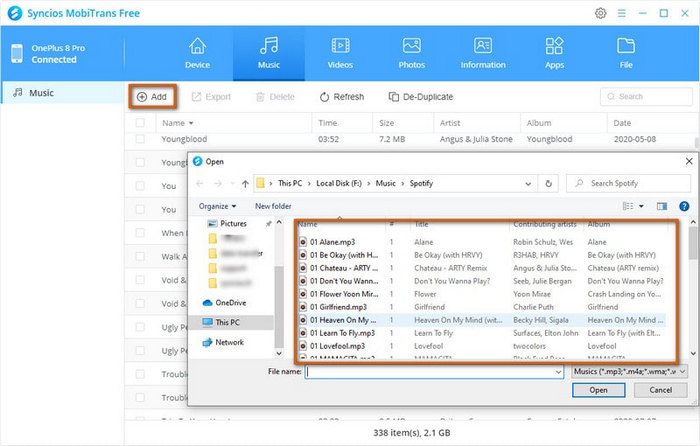Expand the address bar path dropdown
Viewport: 700px width, 446px height.
(x=528, y=183)
